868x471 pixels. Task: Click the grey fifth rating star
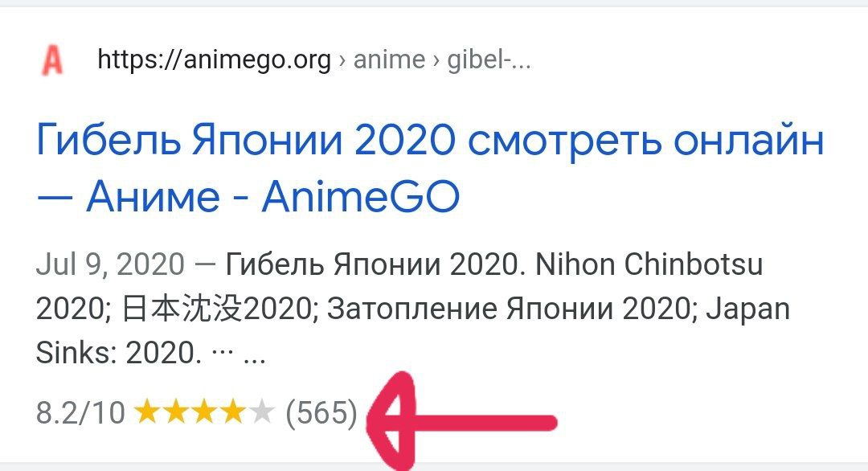pos(261,412)
